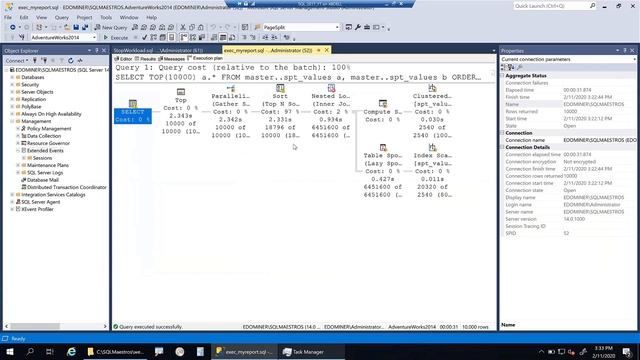Click SQL Server Agent tree icon
This screenshot has height=360, width=640.
point(18,202)
